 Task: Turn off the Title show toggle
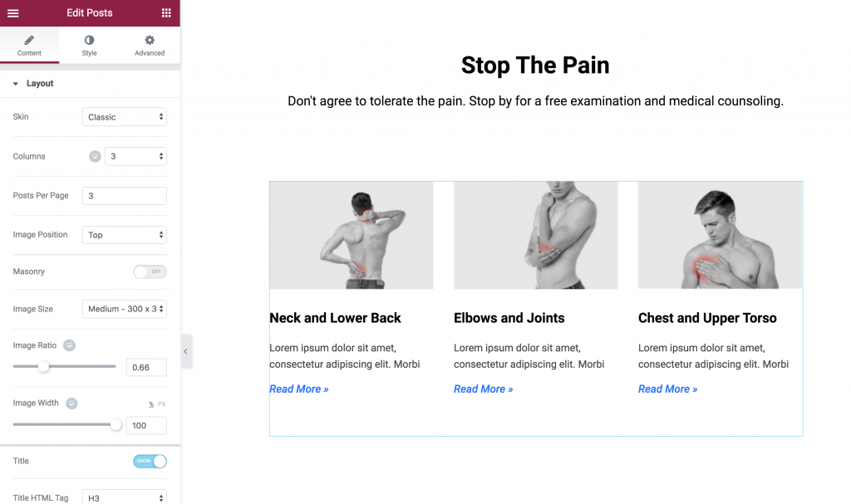(150, 461)
